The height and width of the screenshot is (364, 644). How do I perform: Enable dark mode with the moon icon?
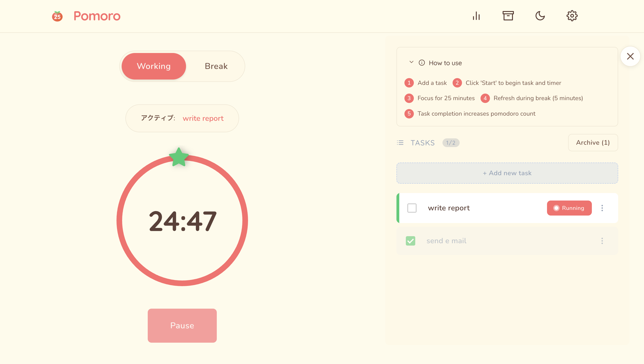tap(540, 16)
